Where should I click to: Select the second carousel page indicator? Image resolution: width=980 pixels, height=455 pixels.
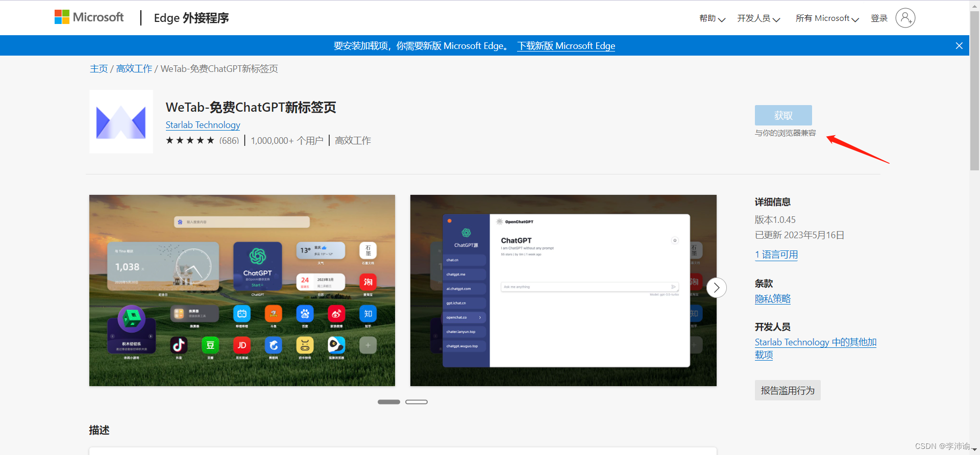(x=416, y=402)
